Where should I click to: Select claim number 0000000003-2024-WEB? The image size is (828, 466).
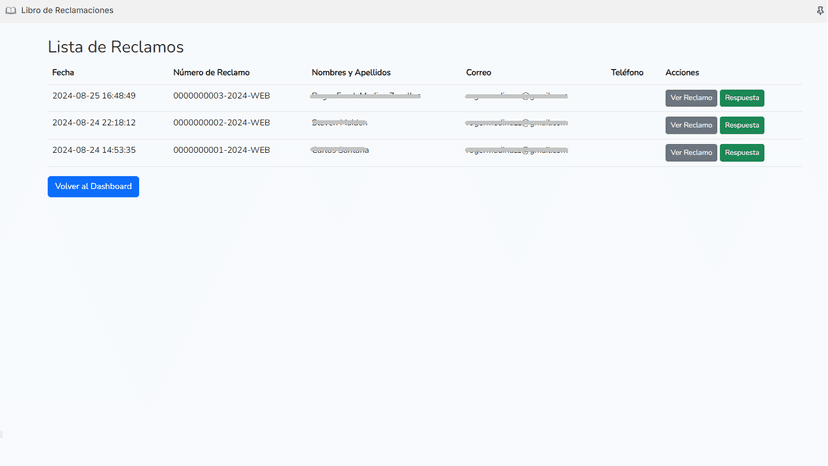coord(221,96)
